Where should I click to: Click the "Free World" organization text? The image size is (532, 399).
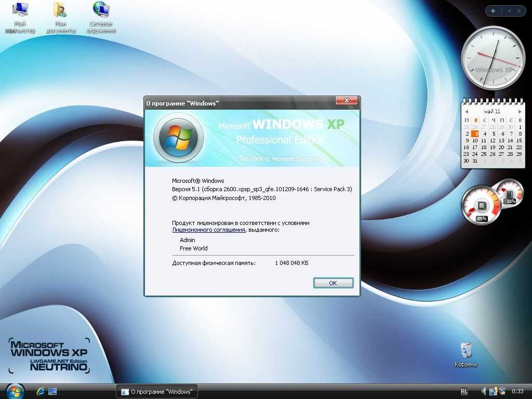click(194, 248)
